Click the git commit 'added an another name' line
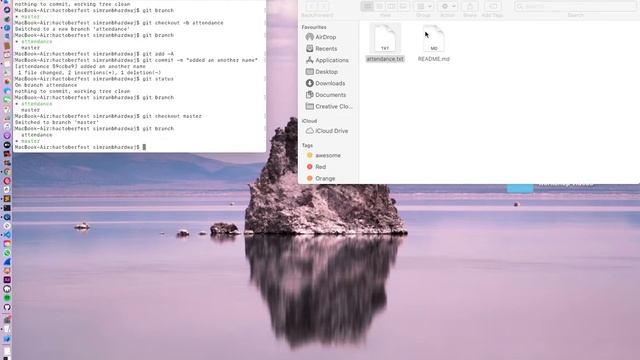 click(136, 60)
